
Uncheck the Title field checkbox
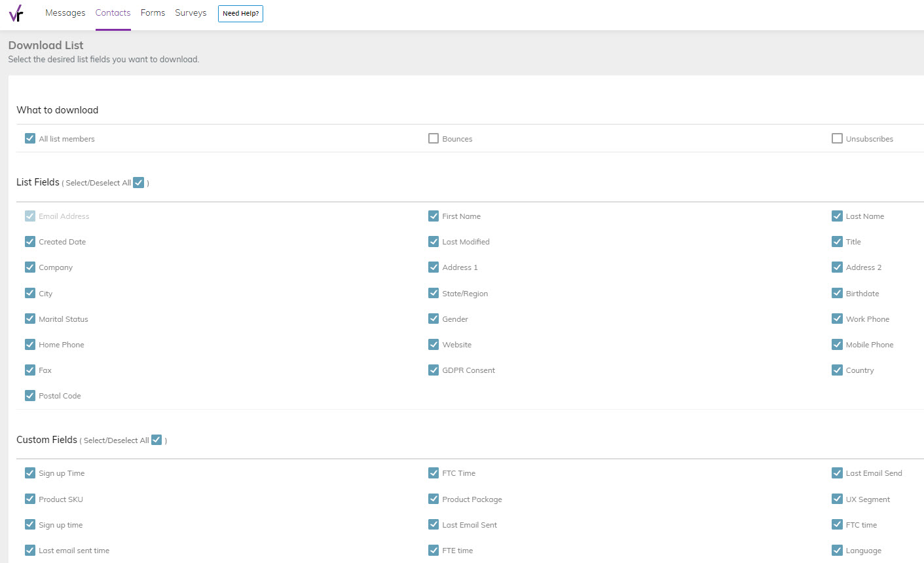[837, 241]
